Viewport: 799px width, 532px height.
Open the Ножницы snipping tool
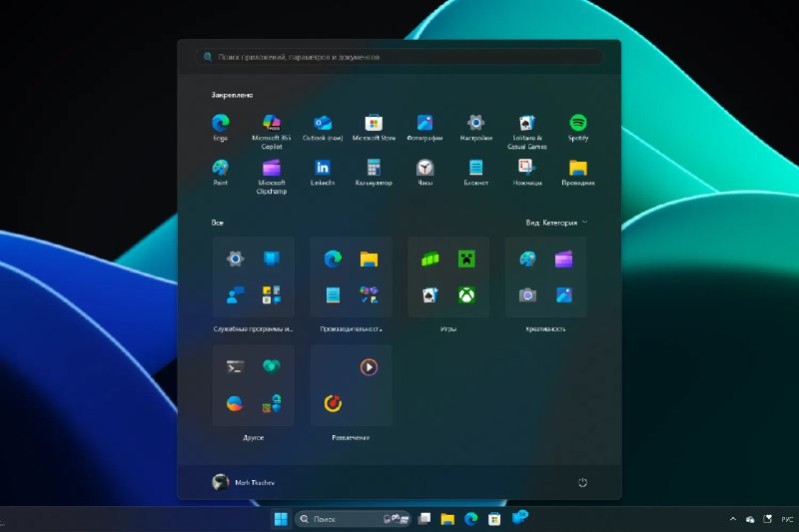pos(527,172)
